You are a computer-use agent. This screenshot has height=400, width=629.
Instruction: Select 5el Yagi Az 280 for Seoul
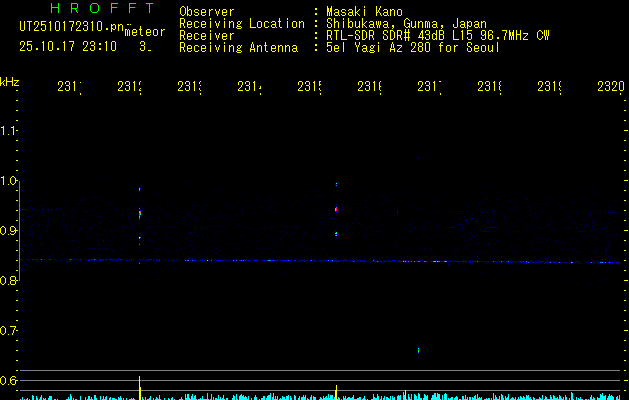point(413,48)
